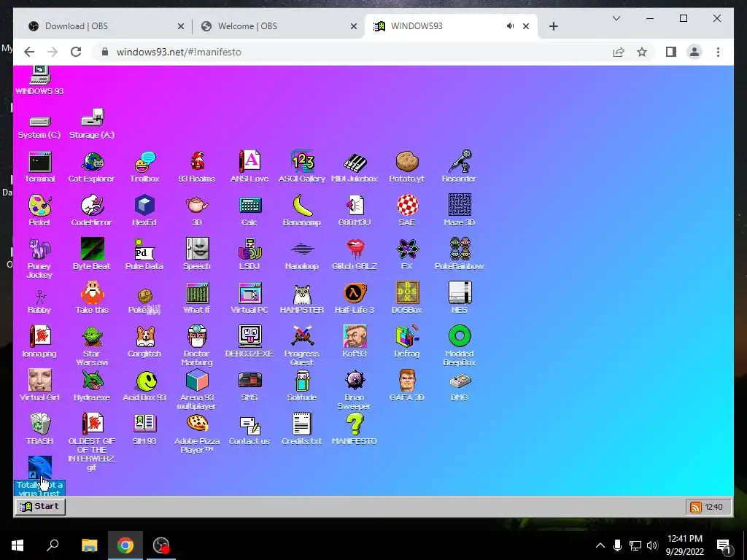Open Corglitch corgi icon
This screenshot has width=747, height=560.
pyautogui.click(x=144, y=341)
